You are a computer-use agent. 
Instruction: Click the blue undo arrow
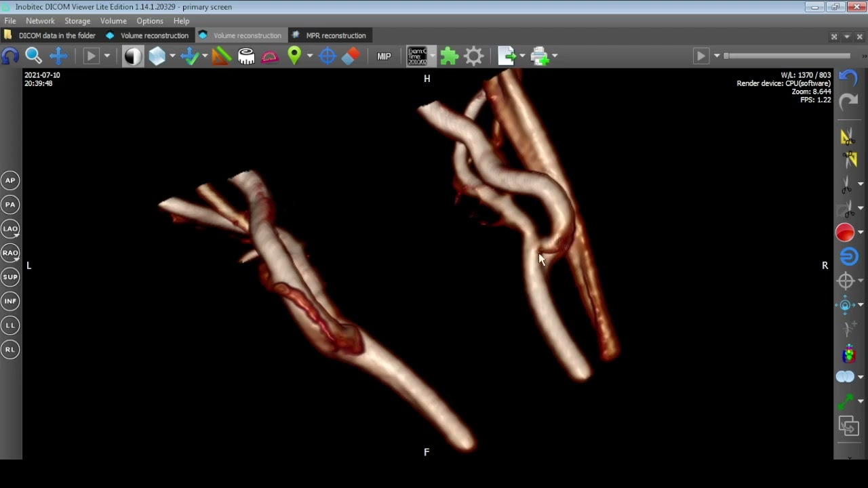(848, 77)
